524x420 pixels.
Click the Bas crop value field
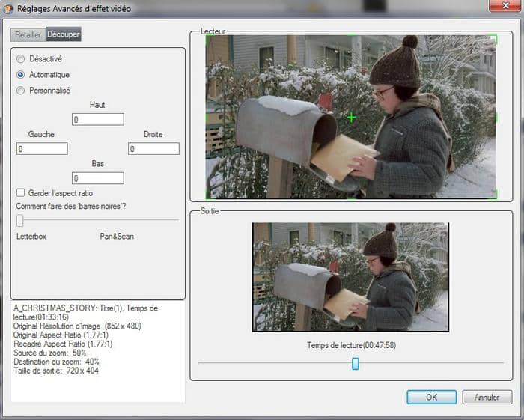point(98,178)
